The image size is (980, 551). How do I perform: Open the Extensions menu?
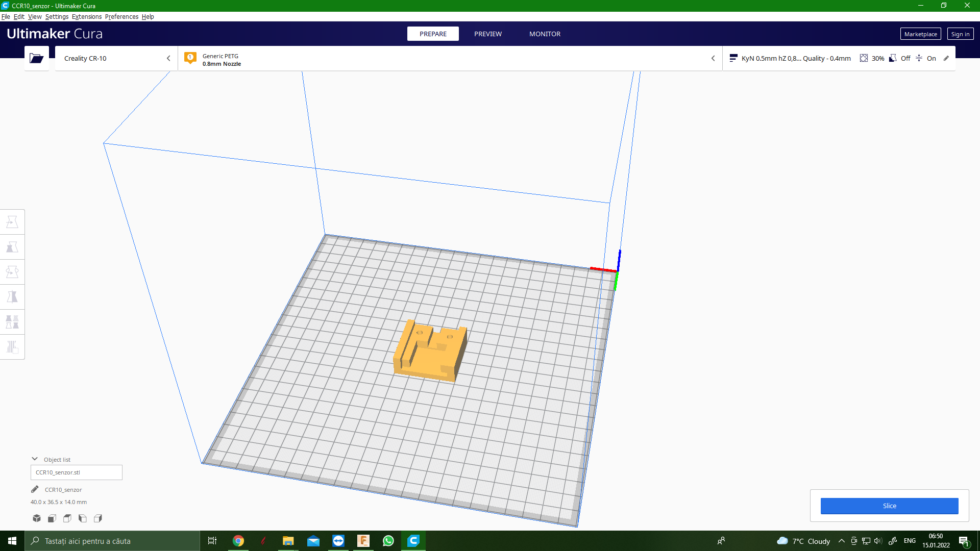point(87,17)
